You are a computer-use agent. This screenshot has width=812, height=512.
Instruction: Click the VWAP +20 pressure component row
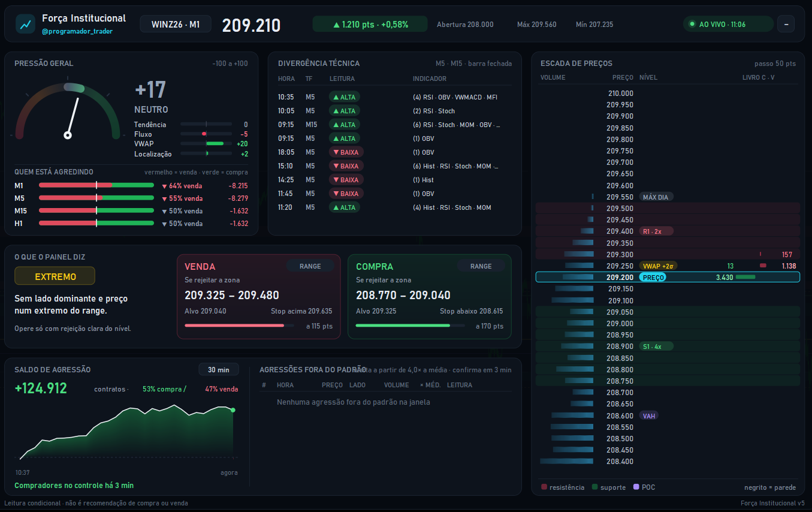click(191, 144)
